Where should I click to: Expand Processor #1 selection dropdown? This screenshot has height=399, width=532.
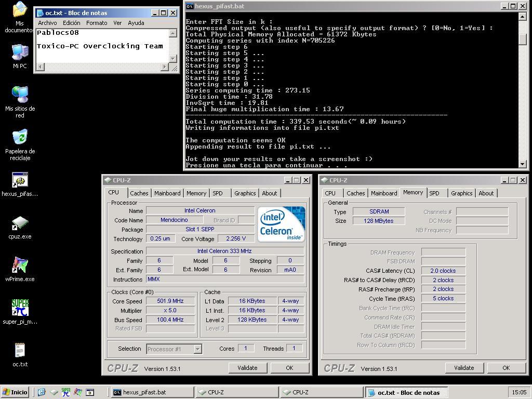pos(198,349)
